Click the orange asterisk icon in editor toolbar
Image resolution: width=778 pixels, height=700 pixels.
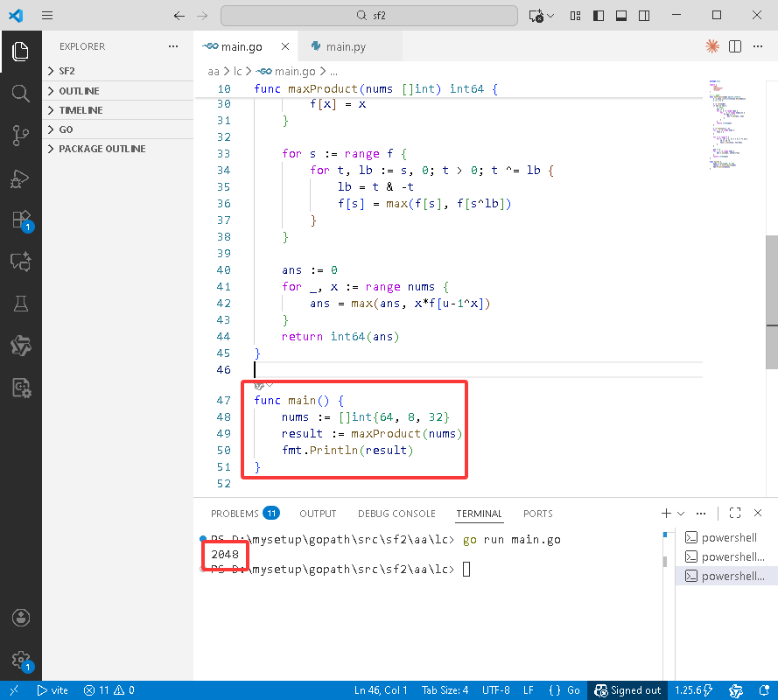[712, 46]
